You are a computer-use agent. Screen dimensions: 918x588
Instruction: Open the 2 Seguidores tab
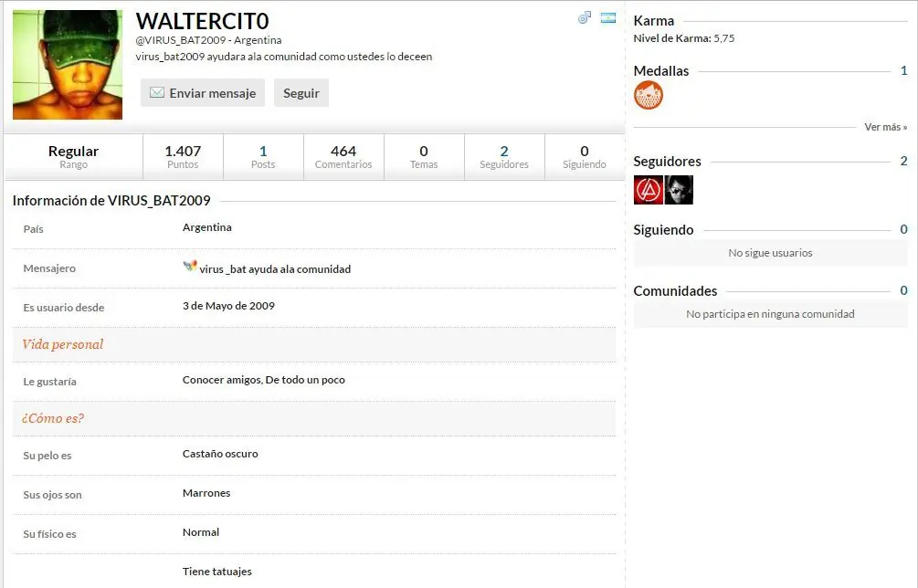(x=504, y=157)
